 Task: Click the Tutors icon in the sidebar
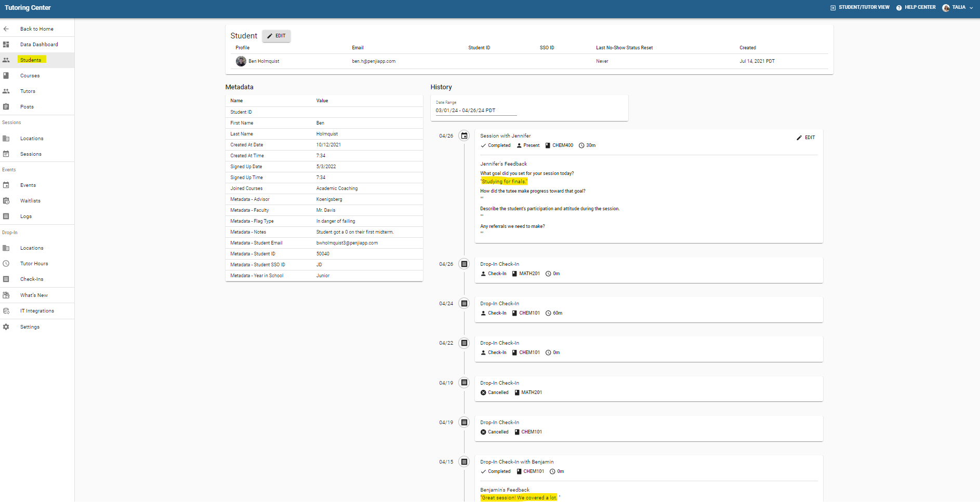coord(7,91)
